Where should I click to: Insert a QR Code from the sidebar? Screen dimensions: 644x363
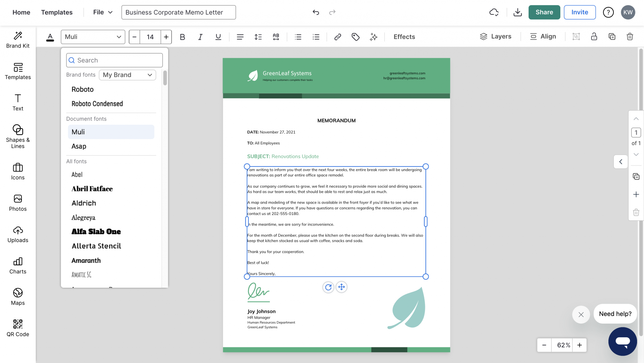18,327
